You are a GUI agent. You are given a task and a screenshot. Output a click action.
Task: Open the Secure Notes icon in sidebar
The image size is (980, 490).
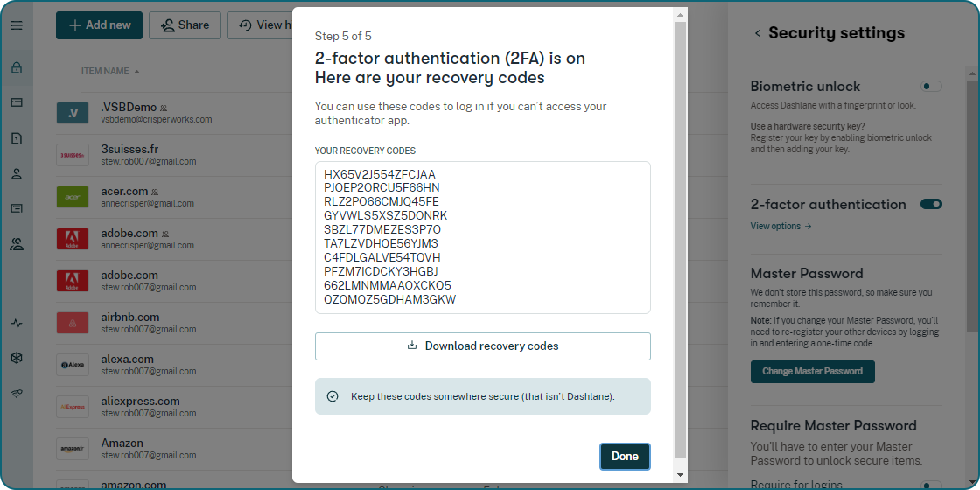coord(17,138)
